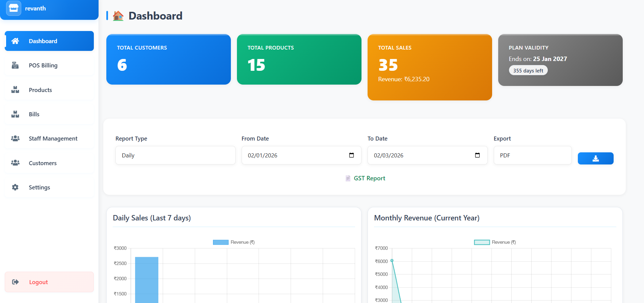
Task: Open the Report Type dropdown showing Daily
Action: point(175,155)
